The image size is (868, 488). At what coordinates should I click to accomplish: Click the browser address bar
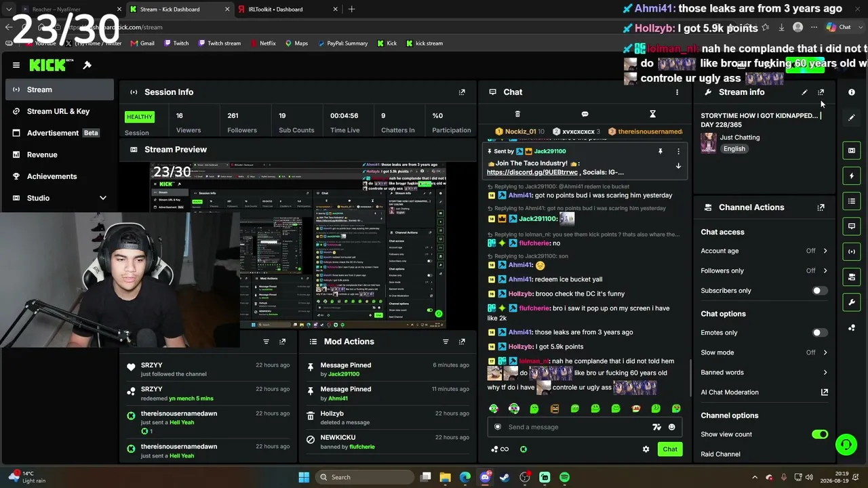click(407, 27)
